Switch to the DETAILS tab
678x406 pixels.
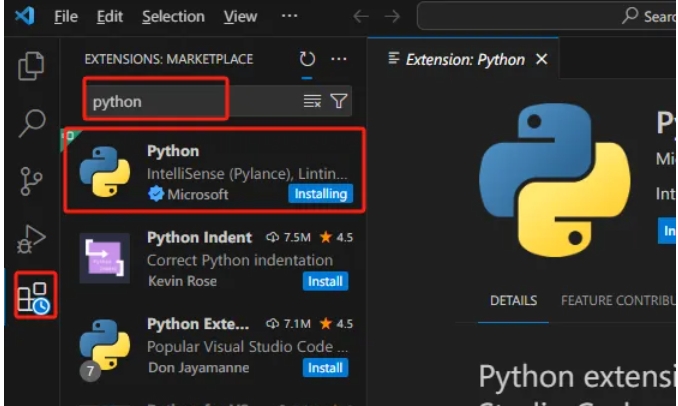[x=513, y=300]
